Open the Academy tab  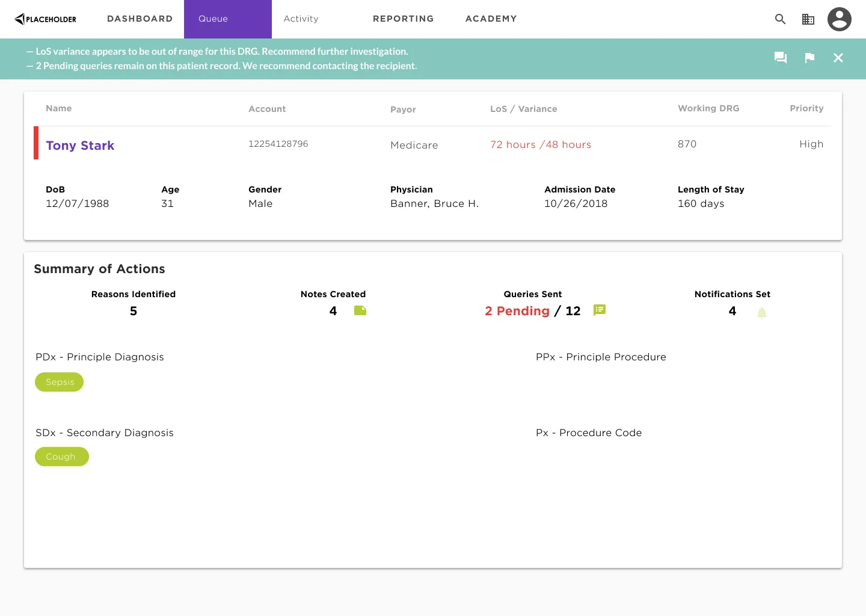pyautogui.click(x=491, y=19)
